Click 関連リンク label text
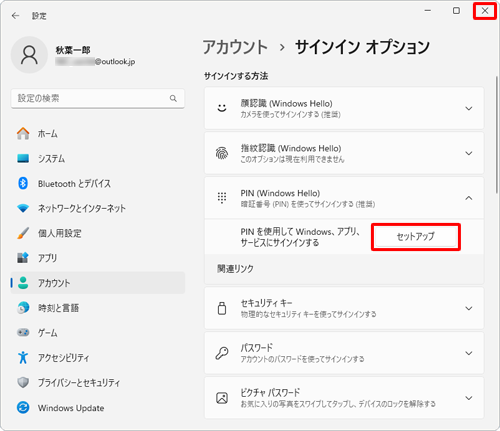The width and height of the screenshot is (500, 431). tap(235, 269)
